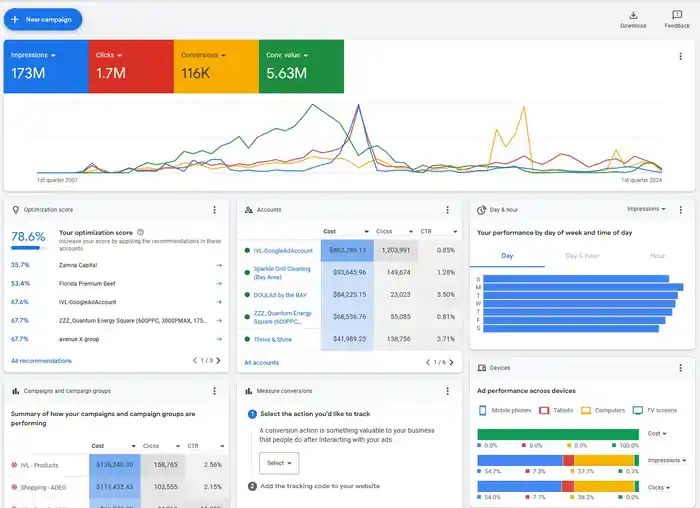Image resolution: width=700 pixels, height=508 pixels.
Task: Click the IVL - Products campaign row
Action: [116, 465]
